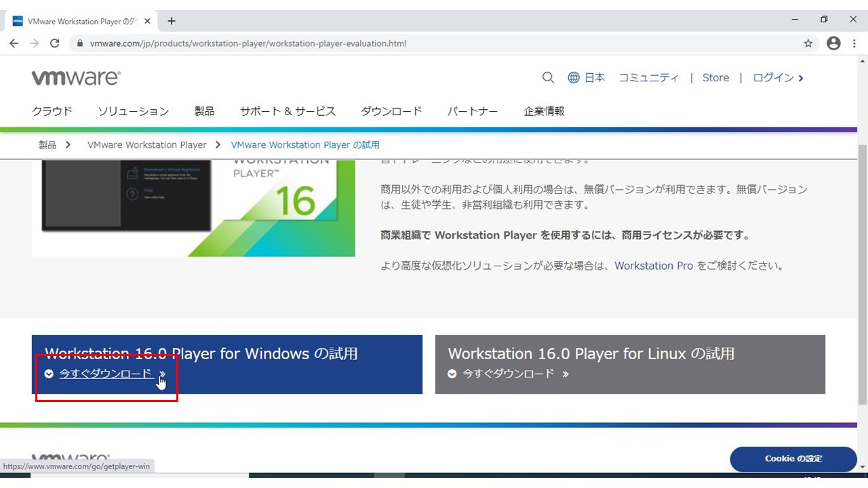Screen dimensions: 868x488
Task: Open the コミュニティ link
Action: click(648, 77)
